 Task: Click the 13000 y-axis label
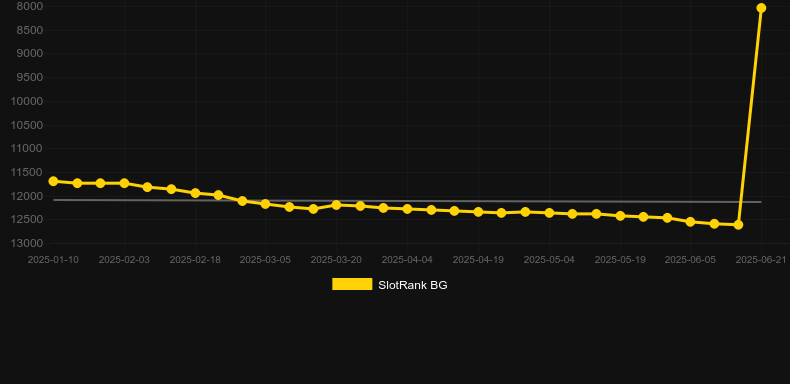pos(27,243)
